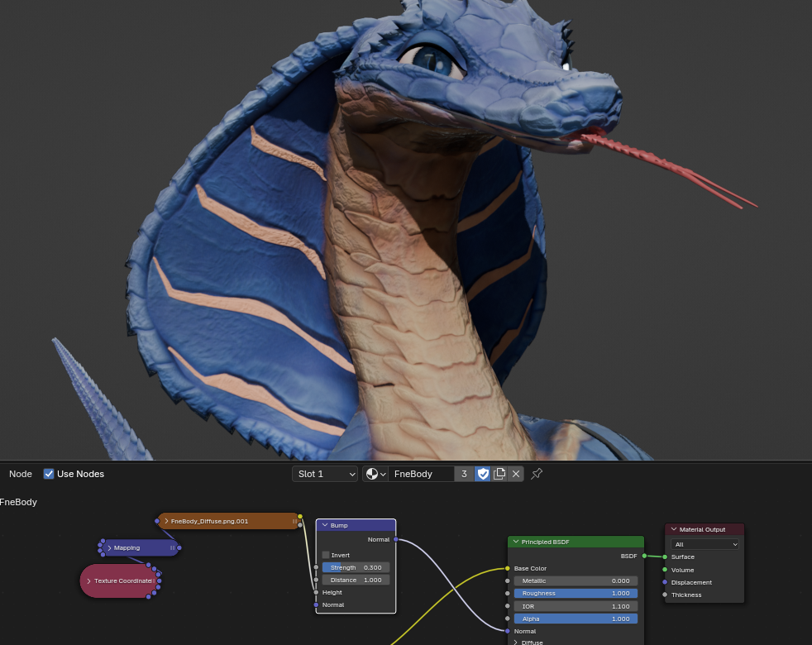The height and width of the screenshot is (645, 812).
Task: Click the Base Color label in Principled BSDF
Action: pyautogui.click(x=530, y=568)
